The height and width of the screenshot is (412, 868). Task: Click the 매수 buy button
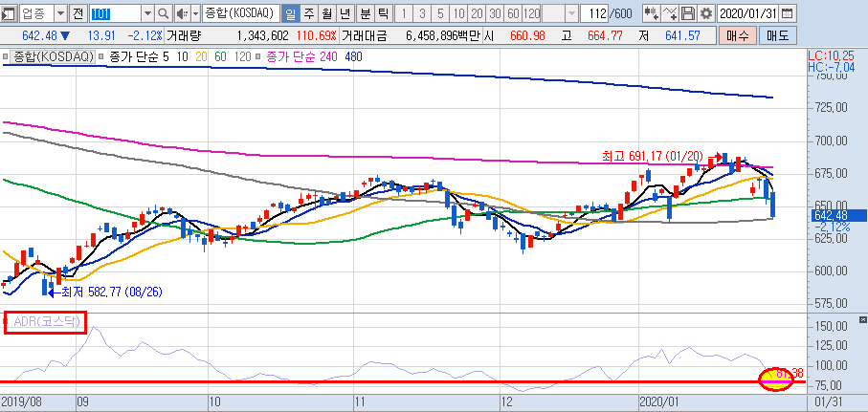click(737, 36)
